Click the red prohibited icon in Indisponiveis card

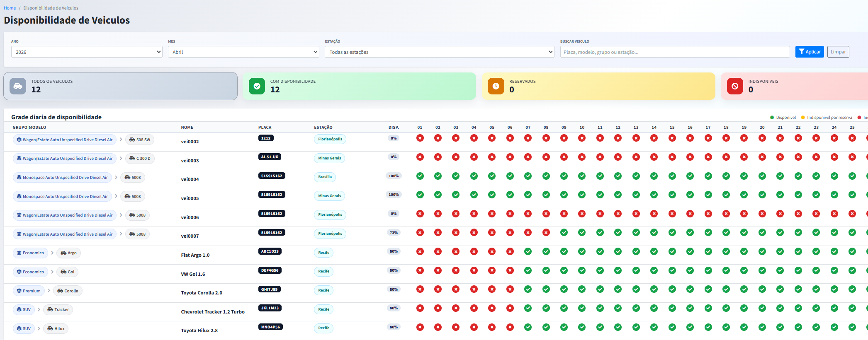coord(735,86)
